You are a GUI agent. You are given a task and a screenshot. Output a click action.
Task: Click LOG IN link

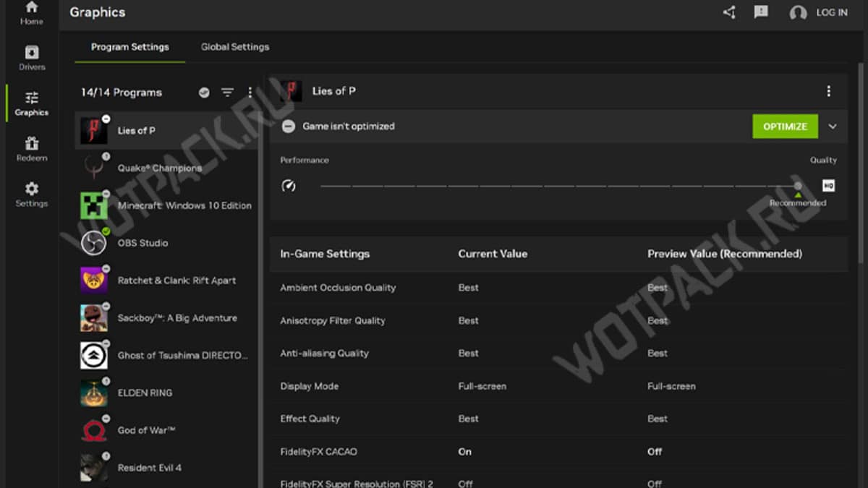831,13
